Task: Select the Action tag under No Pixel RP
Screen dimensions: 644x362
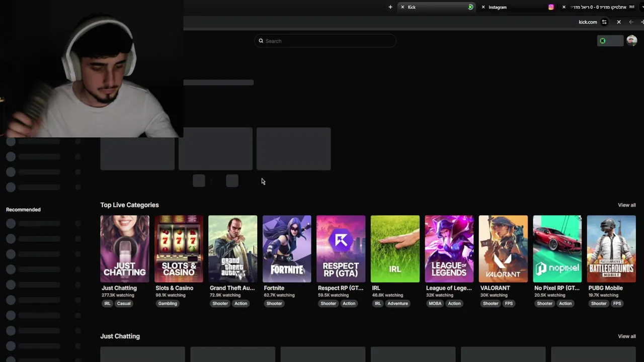Action: (x=566, y=304)
